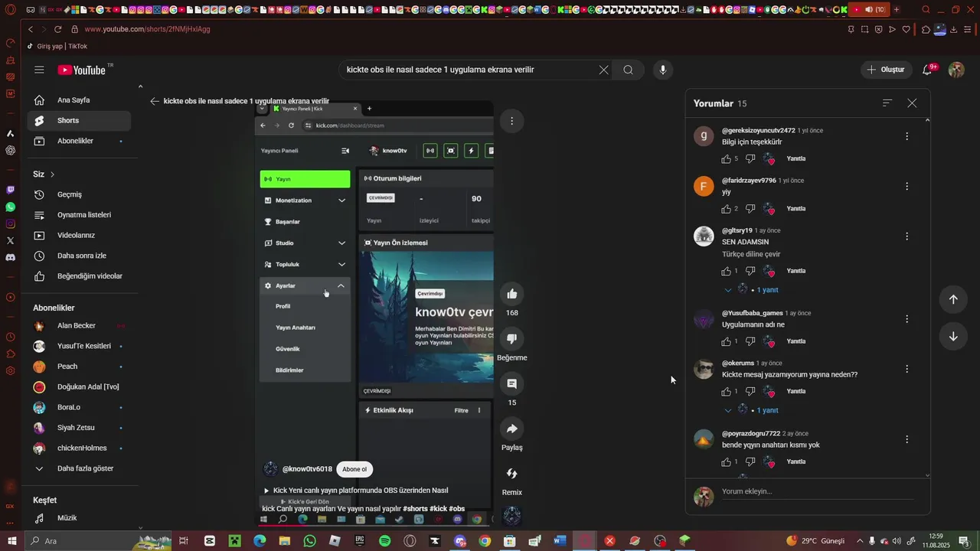
Task: Click the YouTube search input field
Action: point(470,70)
